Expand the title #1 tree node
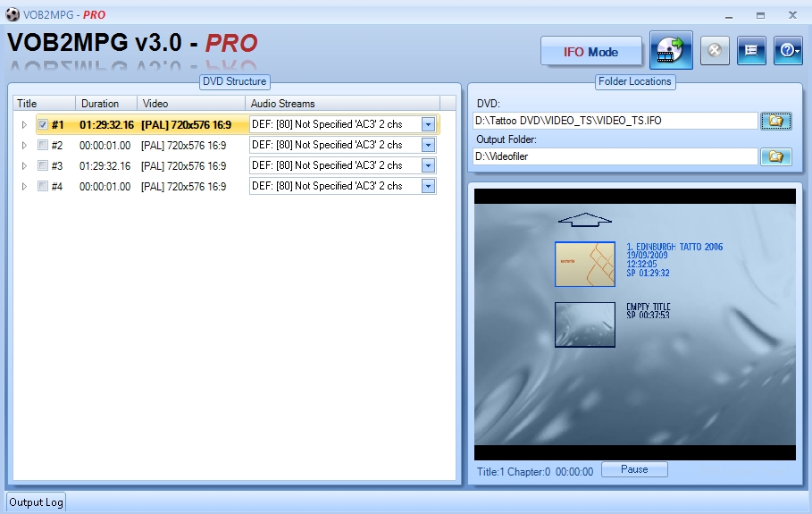 (x=24, y=124)
